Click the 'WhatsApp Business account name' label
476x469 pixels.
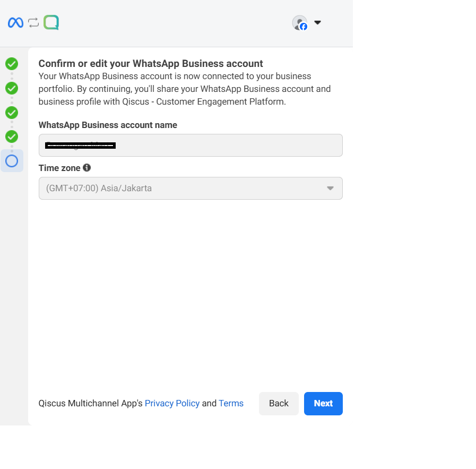tap(108, 125)
